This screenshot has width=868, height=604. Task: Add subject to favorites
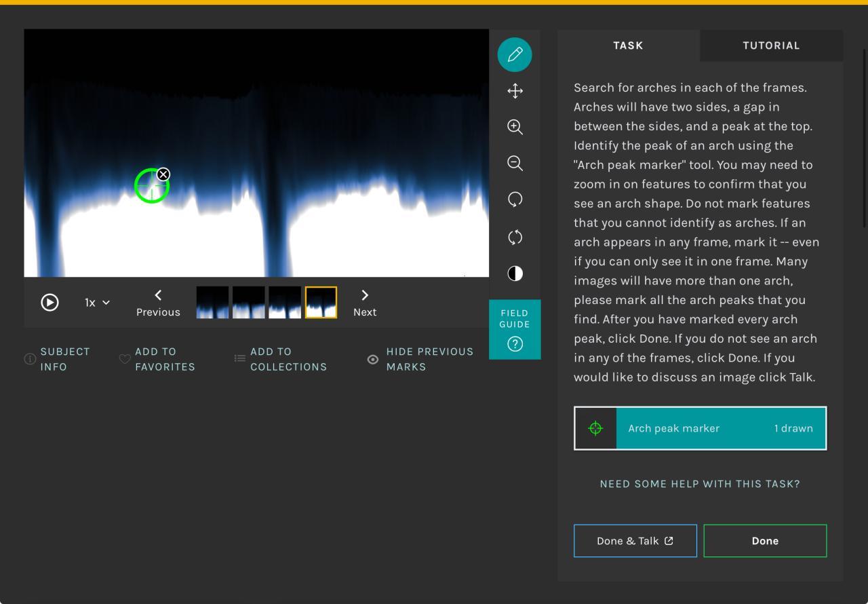pyautogui.click(x=157, y=359)
